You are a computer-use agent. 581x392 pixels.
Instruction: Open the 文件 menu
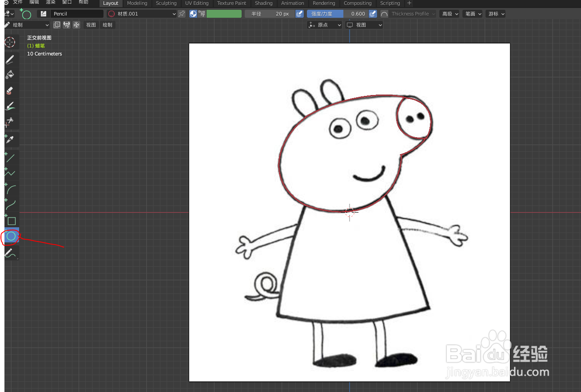click(x=17, y=2)
